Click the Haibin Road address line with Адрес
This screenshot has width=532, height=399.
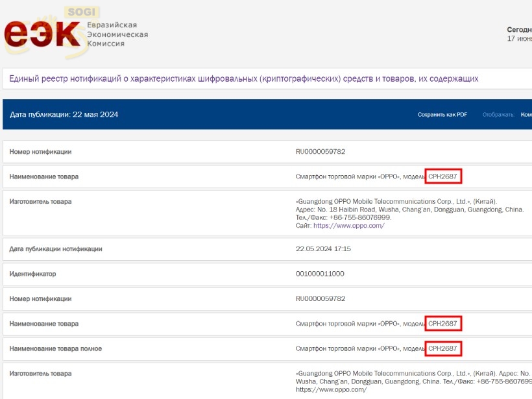point(409,210)
